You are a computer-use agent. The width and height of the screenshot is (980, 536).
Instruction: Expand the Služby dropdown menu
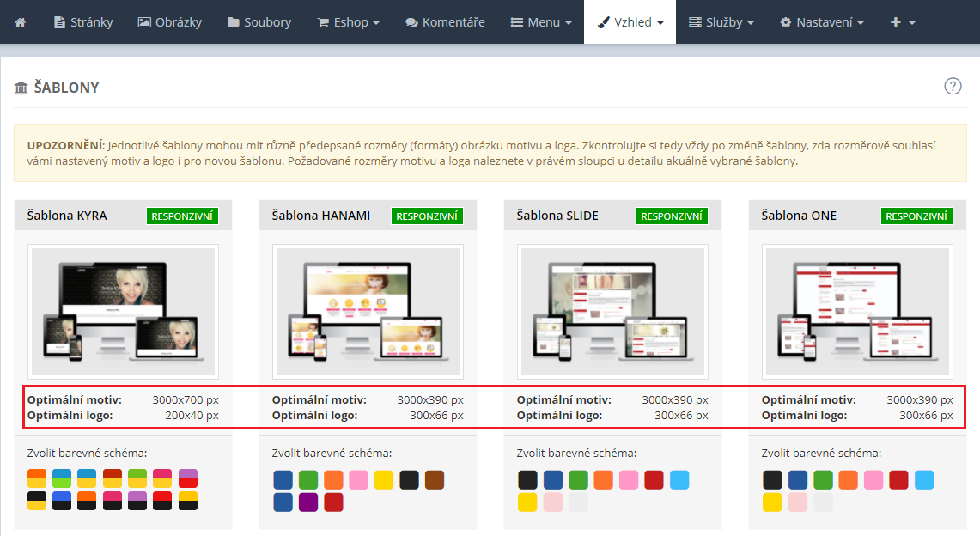tap(721, 22)
